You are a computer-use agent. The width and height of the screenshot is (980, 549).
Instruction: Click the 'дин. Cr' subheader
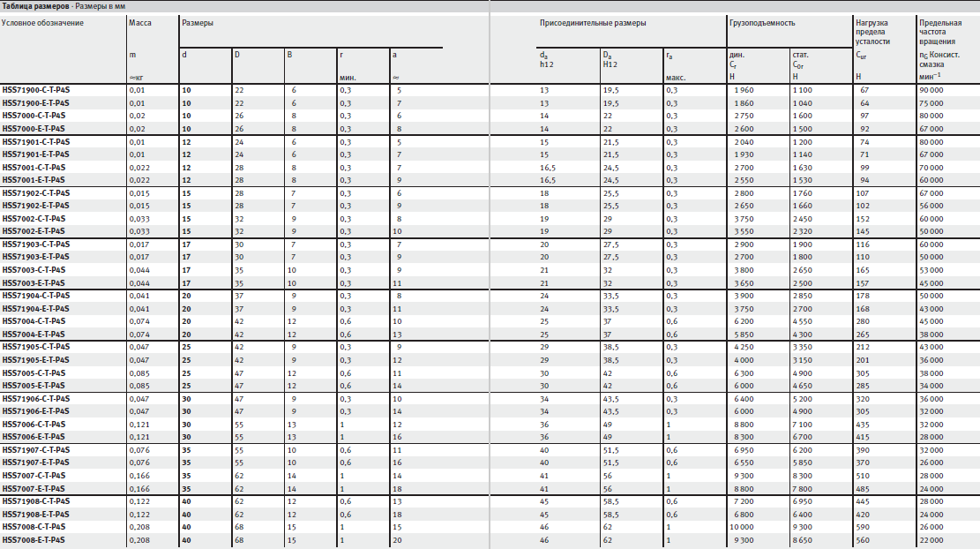tap(737, 59)
